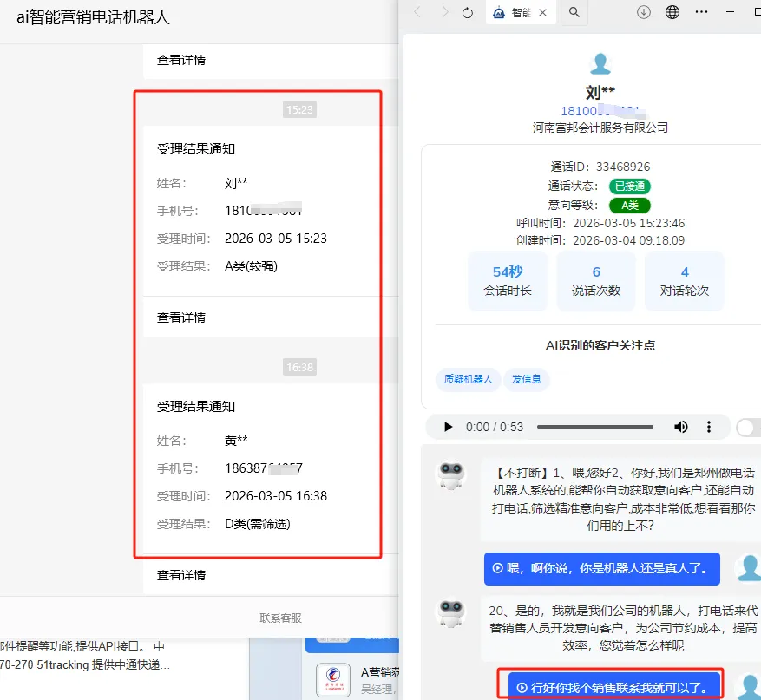Open the browser downloads icon
Image resolution: width=761 pixels, height=700 pixels.
[642, 12]
